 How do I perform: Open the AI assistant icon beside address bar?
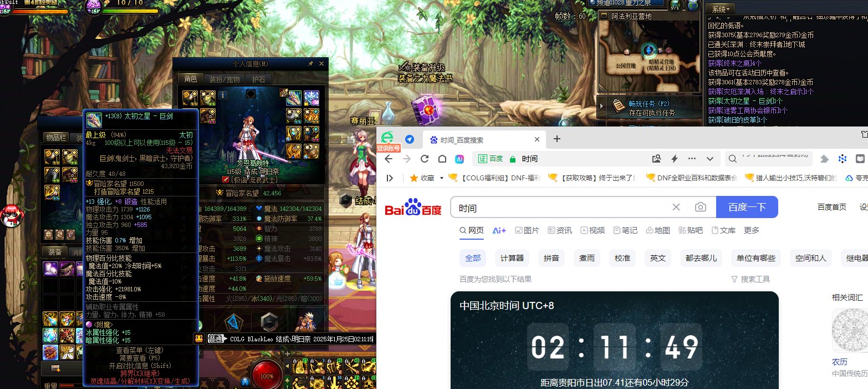(459, 159)
